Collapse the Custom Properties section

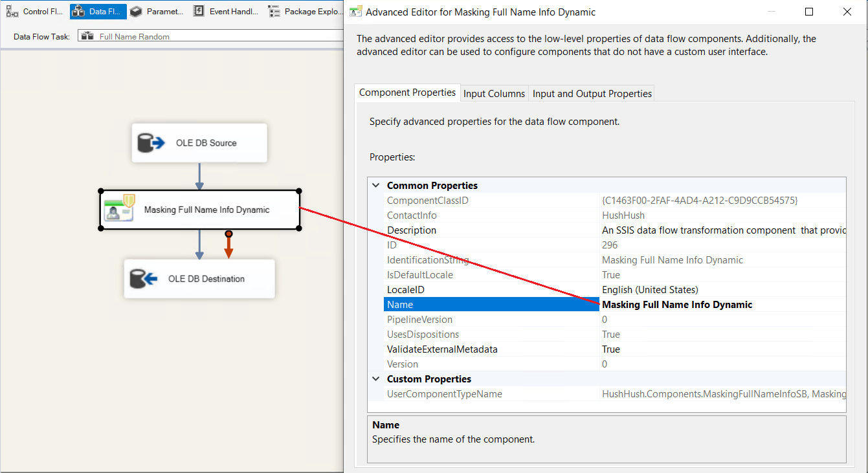tap(376, 379)
